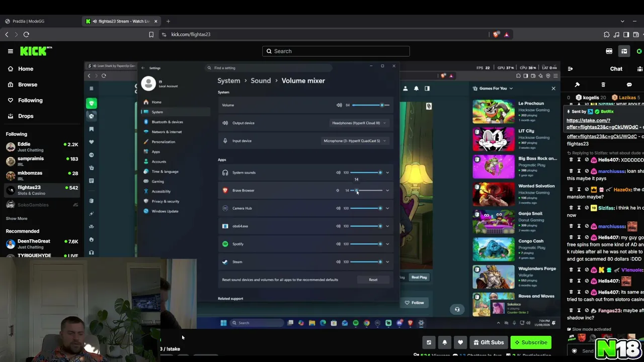Click the back arrow in Settings window
Screen dimensions: 644x362
[143, 68]
